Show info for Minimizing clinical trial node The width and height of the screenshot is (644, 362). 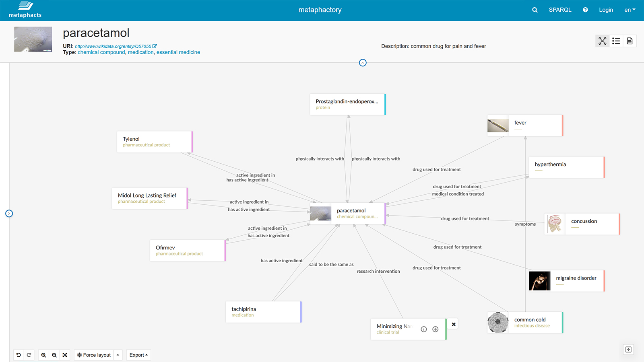(424, 329)
